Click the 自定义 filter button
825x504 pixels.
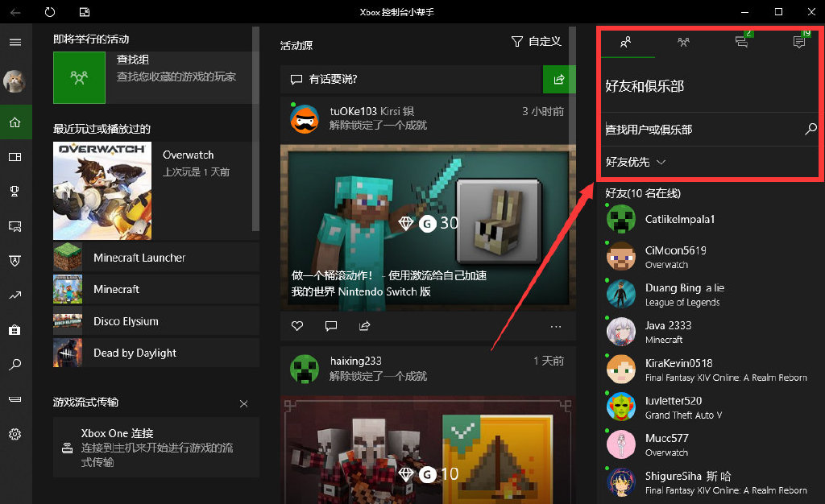pos(536,42)
